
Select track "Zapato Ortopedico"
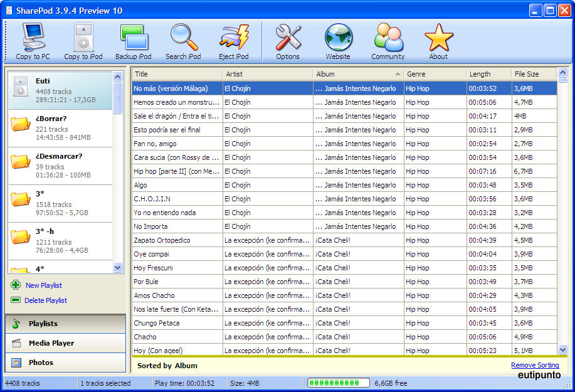177,240
